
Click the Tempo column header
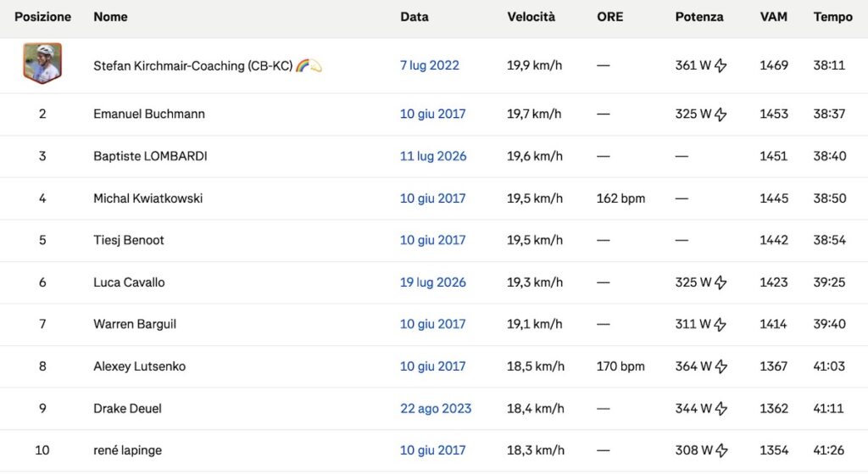click(832, 17)
